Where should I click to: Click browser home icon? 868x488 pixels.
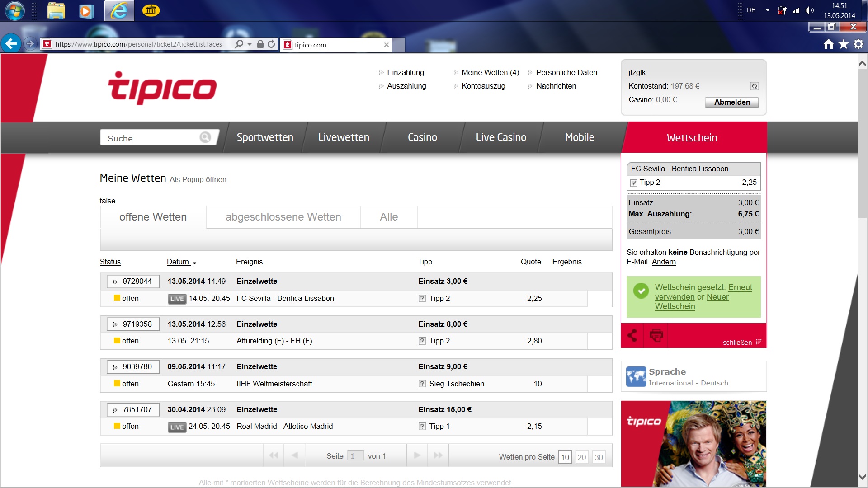[828, 44]
